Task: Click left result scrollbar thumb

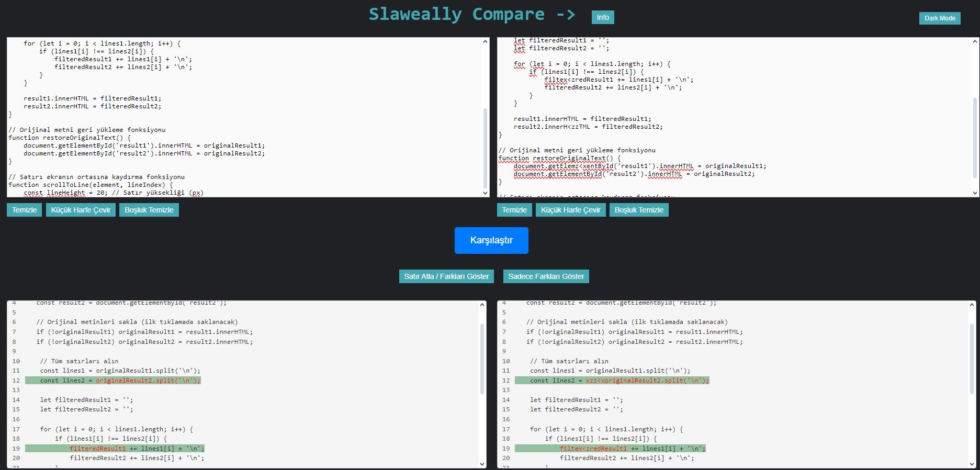Action: click(x=482, y=359)
